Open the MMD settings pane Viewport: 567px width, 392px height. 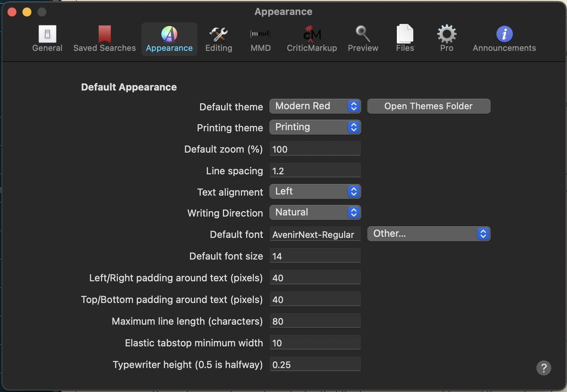[260, 39]
